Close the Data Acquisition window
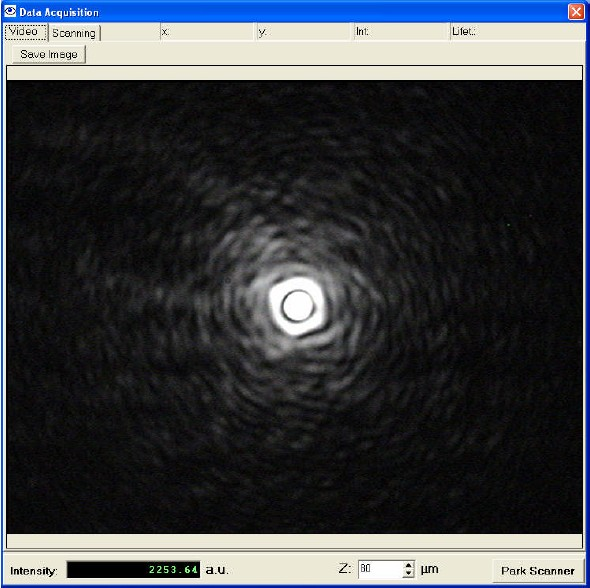The width and height of the screenshot is (590, 588). click(576, 12)
